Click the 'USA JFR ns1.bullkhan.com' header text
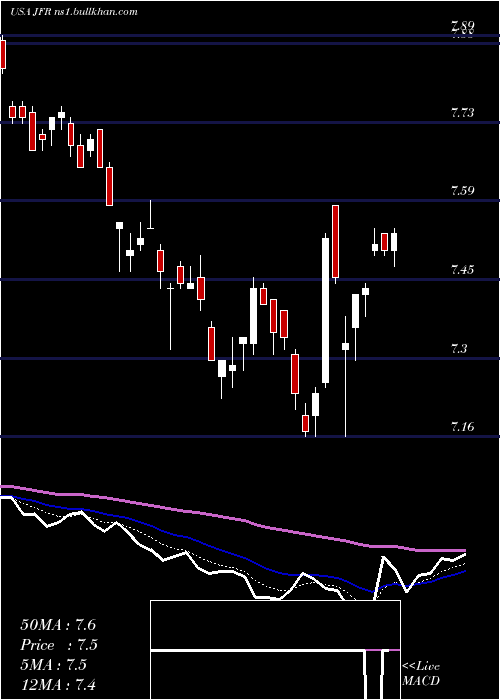Screen dimensions: 500x700 (74, 12)
